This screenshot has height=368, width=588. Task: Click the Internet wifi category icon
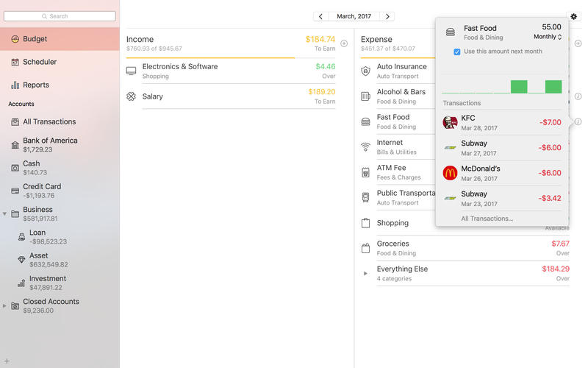click(365, 146)
